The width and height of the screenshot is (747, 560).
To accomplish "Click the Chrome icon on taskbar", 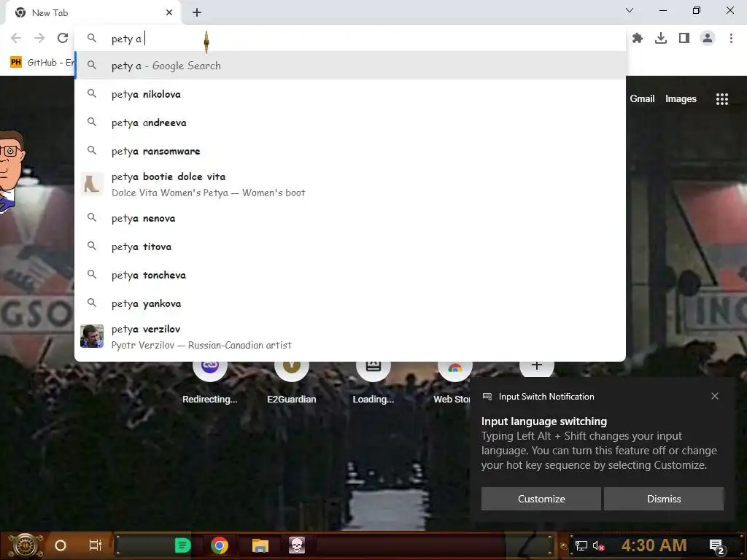I will (220, 545).
